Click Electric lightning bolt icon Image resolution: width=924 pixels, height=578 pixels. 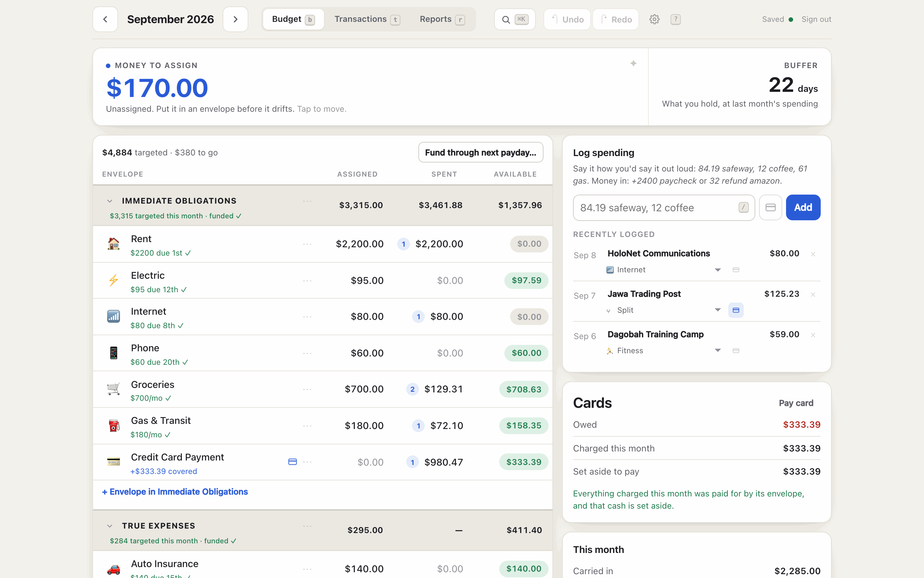113,280
